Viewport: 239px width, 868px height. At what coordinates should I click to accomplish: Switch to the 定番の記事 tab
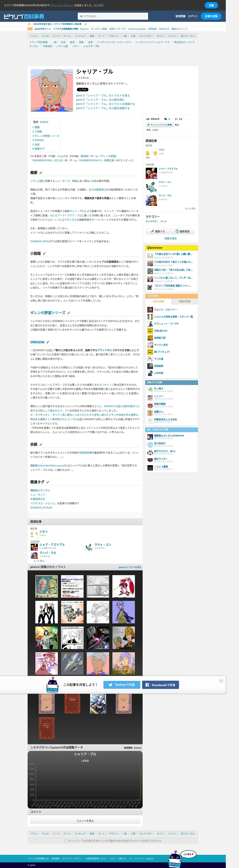[x=184, y=302]
